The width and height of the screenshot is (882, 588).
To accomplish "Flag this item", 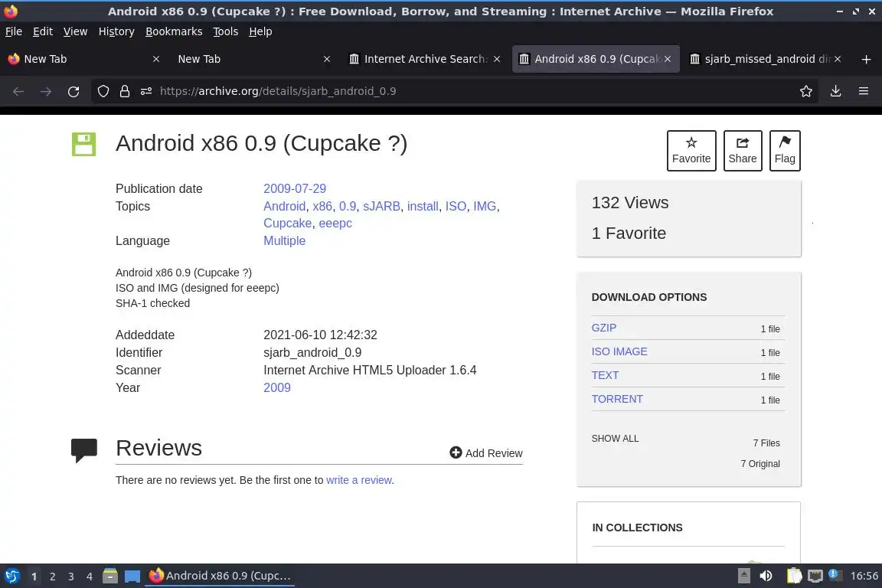I will [x=785, y=151].
